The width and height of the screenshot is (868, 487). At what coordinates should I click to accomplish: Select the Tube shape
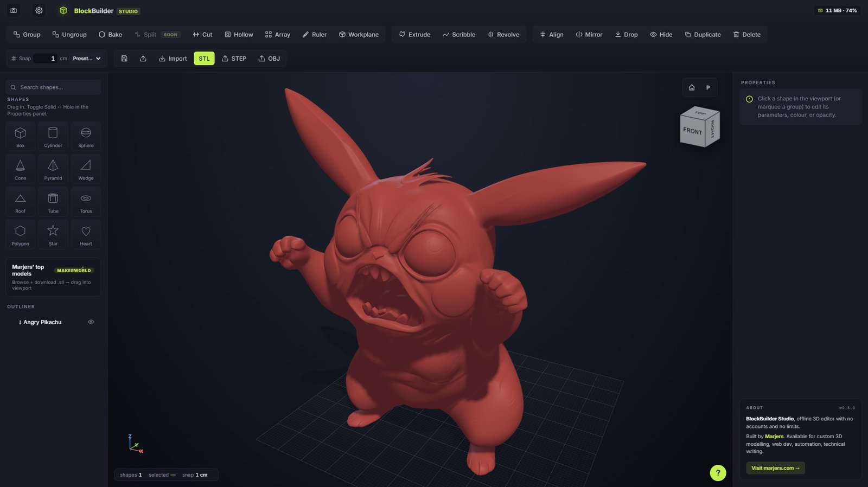pyautogui.click(x=53, y=202)
